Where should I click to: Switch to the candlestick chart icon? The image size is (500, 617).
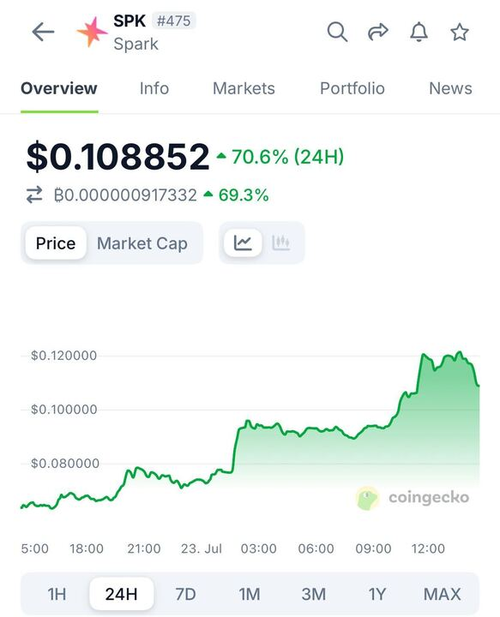point(281,243)
